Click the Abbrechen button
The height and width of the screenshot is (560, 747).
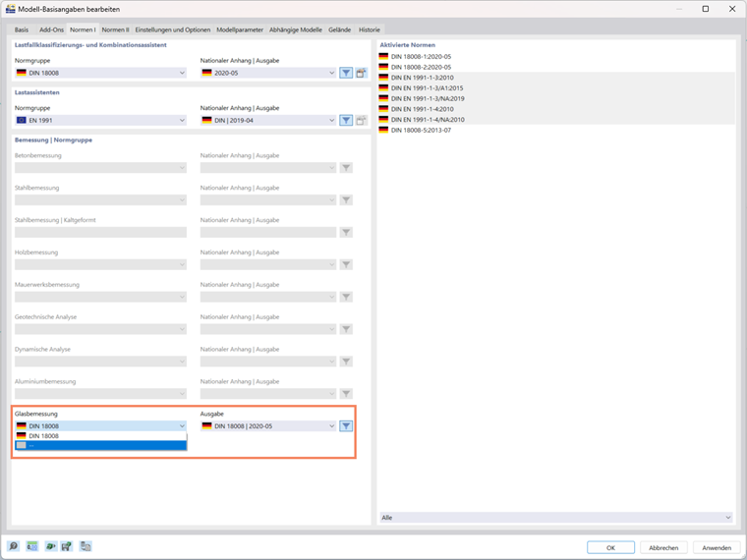663,547
